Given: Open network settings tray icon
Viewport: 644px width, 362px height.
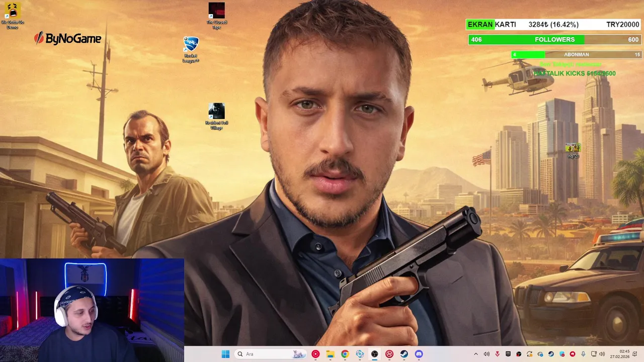Looking at the screenshot, I should 594,354.
